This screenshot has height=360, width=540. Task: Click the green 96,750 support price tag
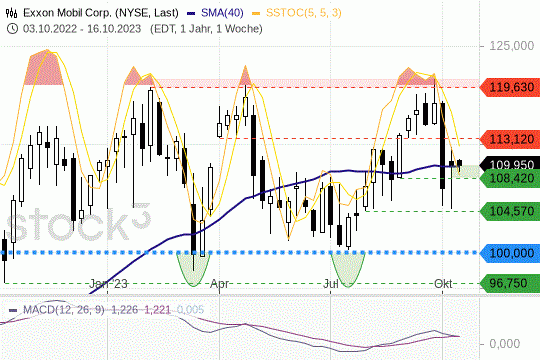click(x=509, y=283)
